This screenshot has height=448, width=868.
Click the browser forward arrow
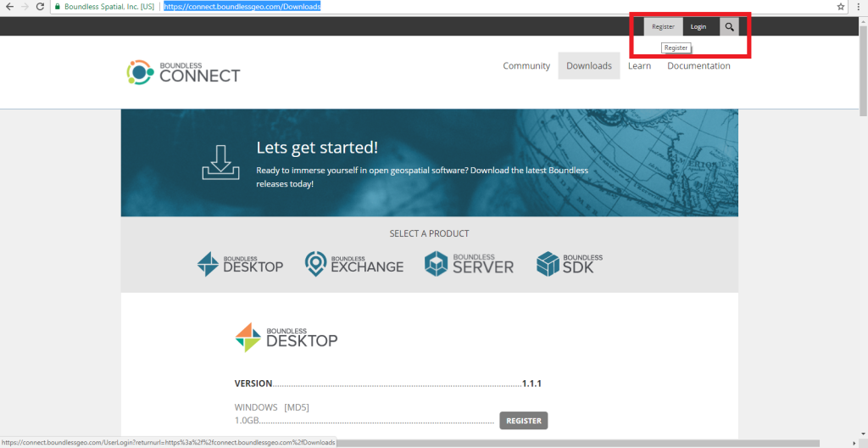pos(25,7)
